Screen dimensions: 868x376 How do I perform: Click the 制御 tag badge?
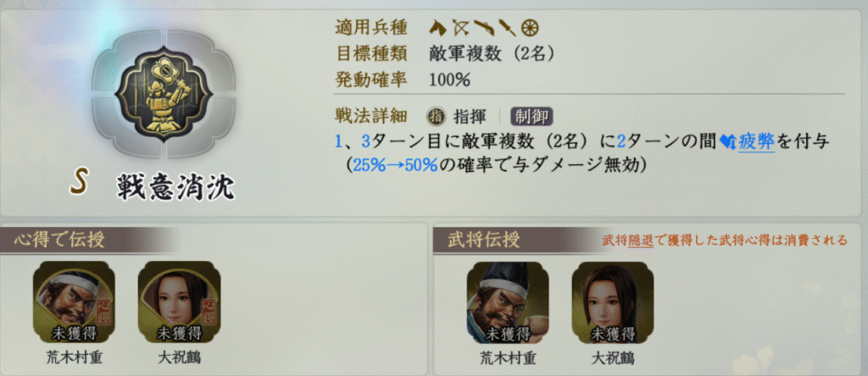532,117
